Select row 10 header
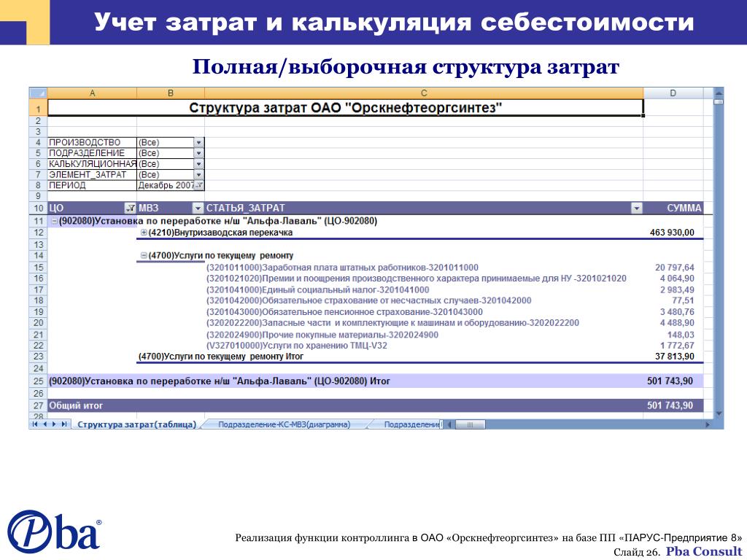This screenshot has width=747, height=560. click(38, 208)
